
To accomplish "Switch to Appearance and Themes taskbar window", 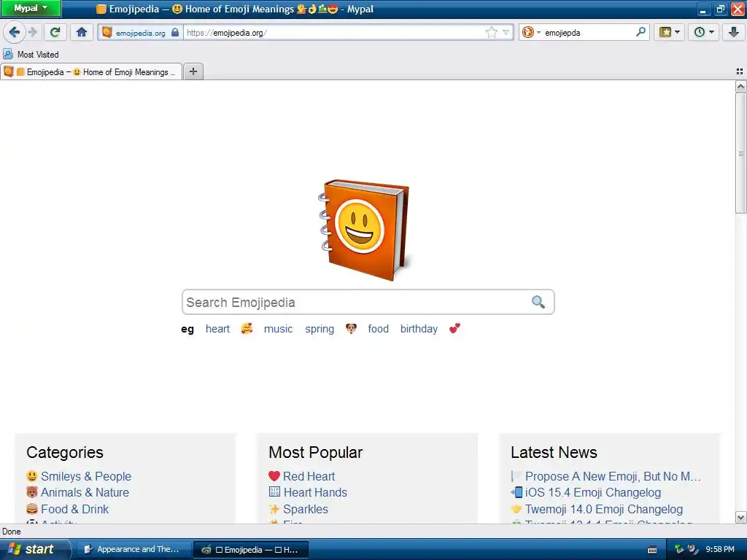I will (132, 549).
